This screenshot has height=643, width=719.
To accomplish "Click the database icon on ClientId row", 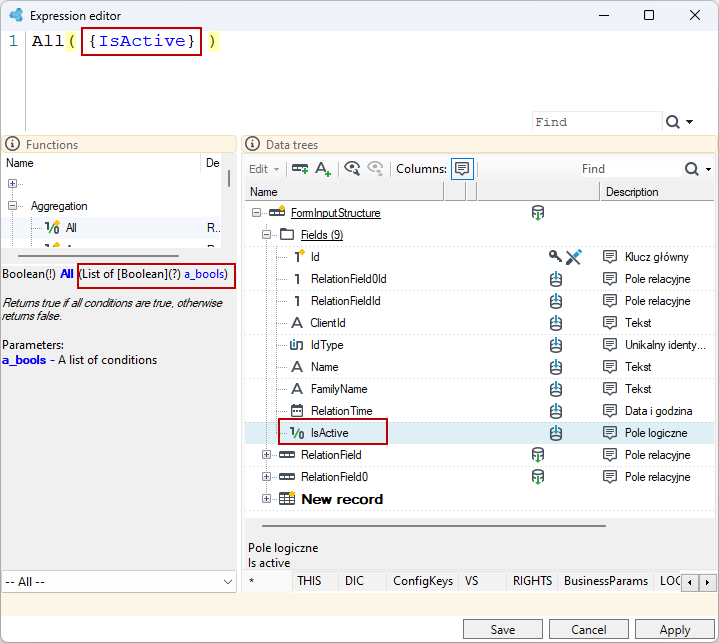I will 556,323.
